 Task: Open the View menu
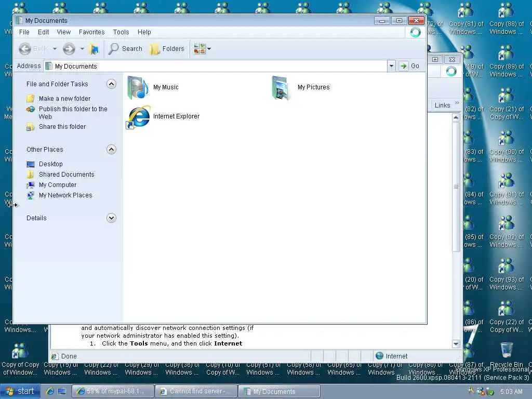pyautogui.click(x=64, y=32)
